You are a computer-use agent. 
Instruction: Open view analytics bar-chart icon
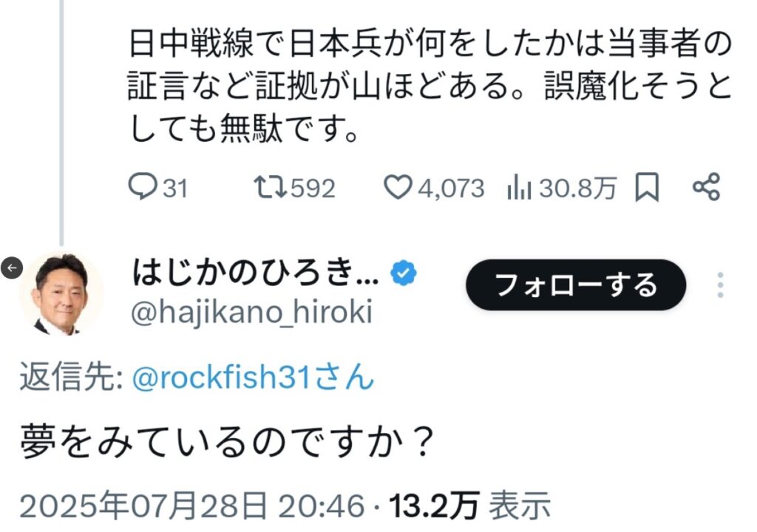[x=519, y=188]
